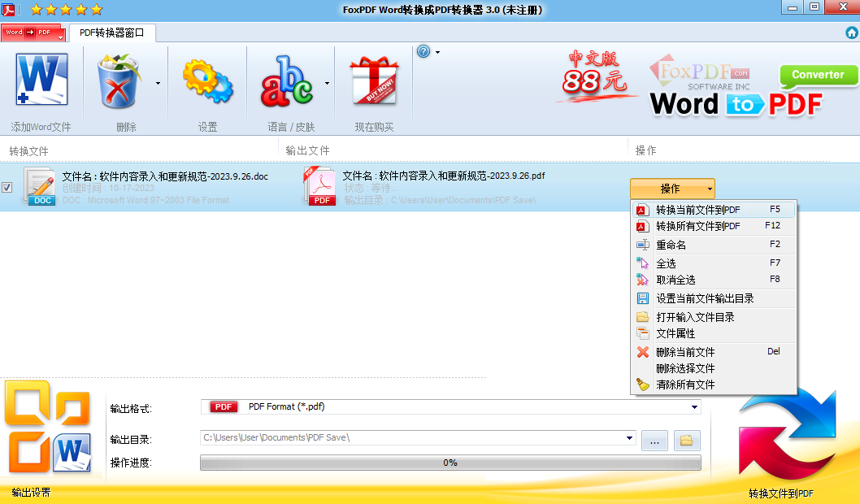
Task: Click the recycle bin Delete (删除) icon
Action: click(119, 80)
